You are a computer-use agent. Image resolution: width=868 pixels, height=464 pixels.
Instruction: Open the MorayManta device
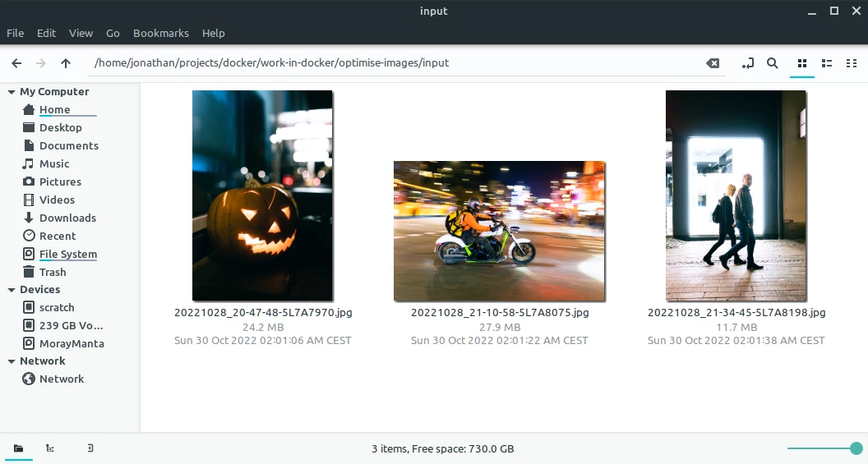point(70,343)
